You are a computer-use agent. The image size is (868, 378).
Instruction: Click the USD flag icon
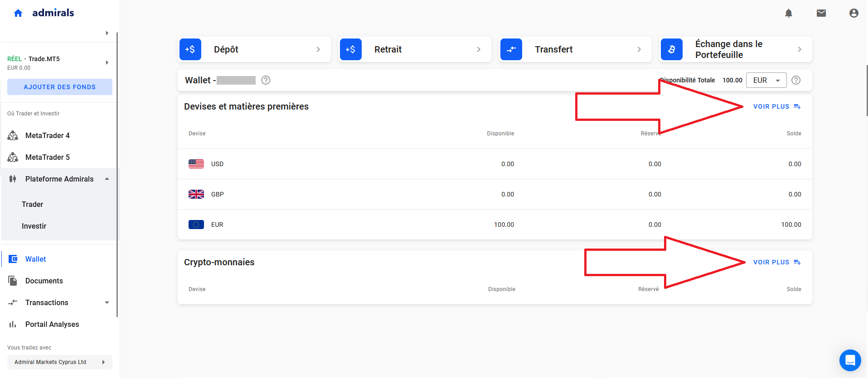[x=196, y=164]
